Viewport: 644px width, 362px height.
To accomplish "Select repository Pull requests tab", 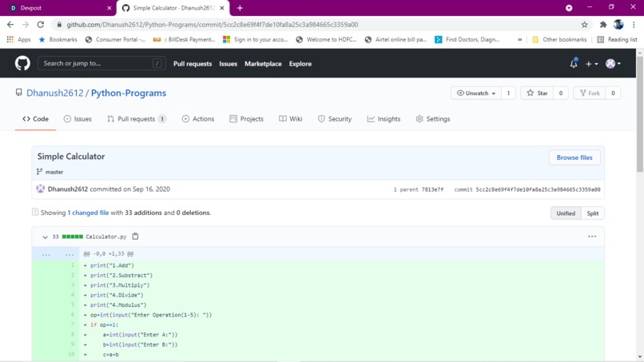I will coord(137,119).
